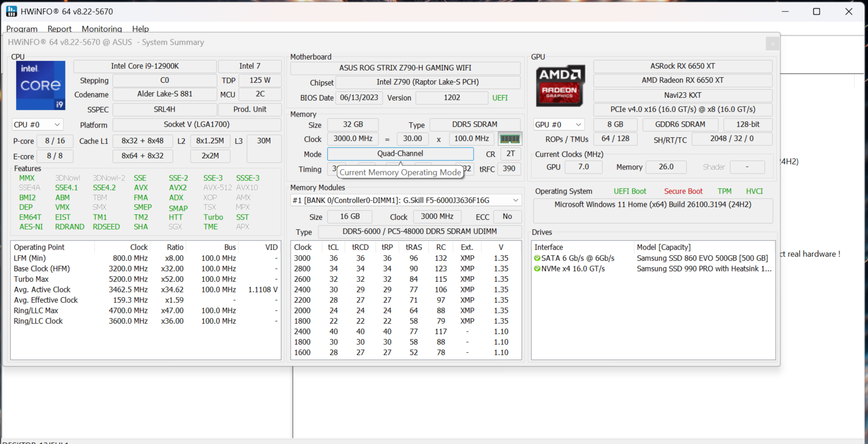Click the Model [Capacity] column header
This screenshot has width=868, height=444.
coord(704,247)
